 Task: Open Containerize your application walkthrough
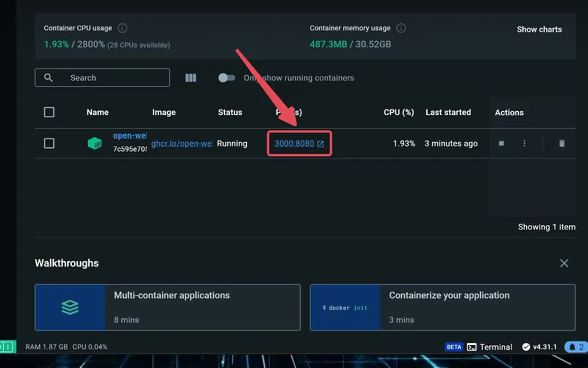click(443, 307)
